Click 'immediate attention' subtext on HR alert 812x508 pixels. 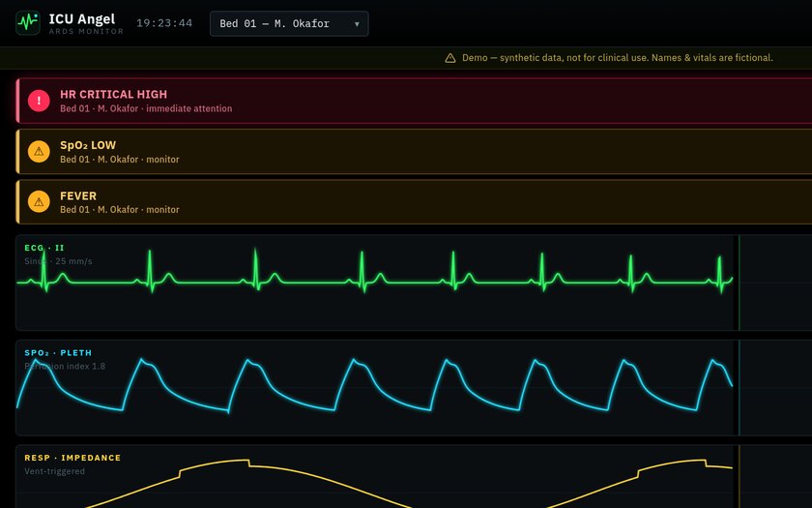coord(189,108)
